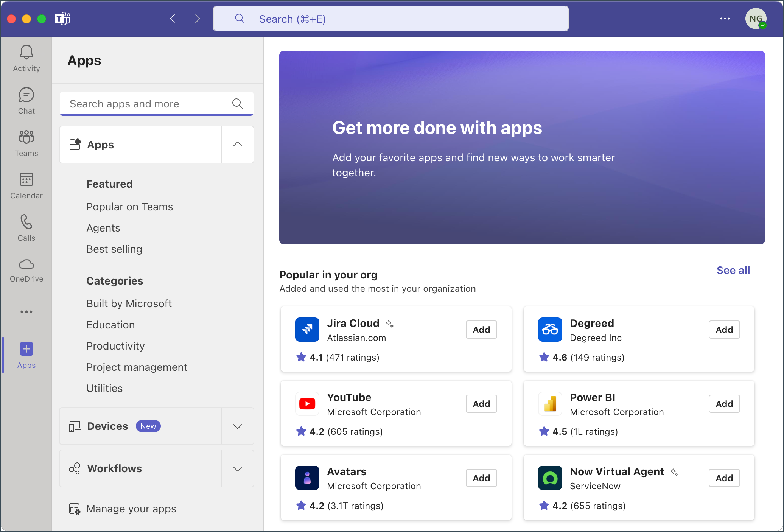Screen dimensions: 784x532
Task: Click the Devices section header
Action: coord(140,426)
